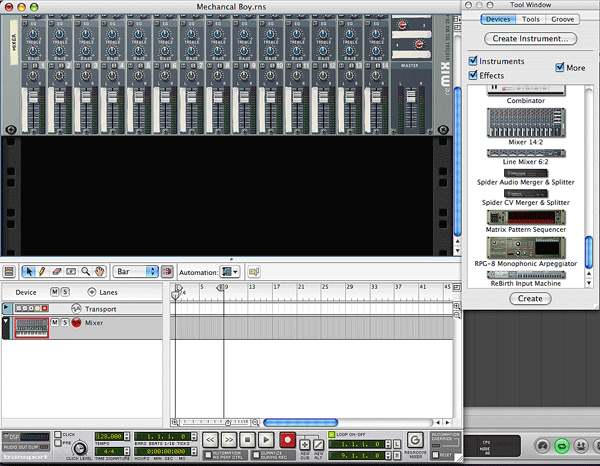The image size is (600, 466).
Task: Select the Pencil tool in sequencer toolbar
Action: [42, 271]
